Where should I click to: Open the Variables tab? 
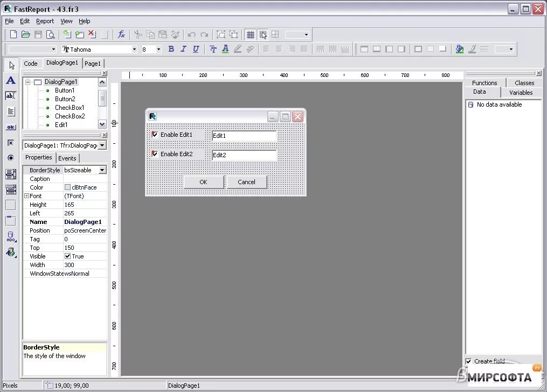pos(521,92)
